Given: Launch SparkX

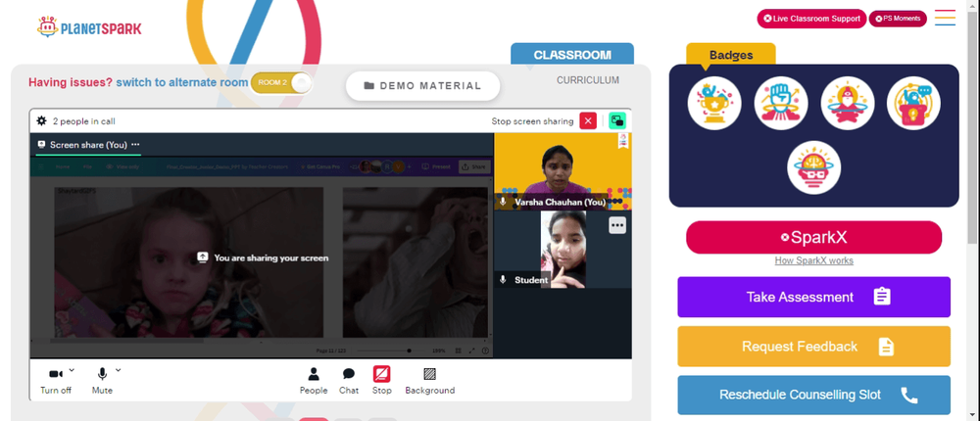Looking at the screenshot, I should (813, 237).
